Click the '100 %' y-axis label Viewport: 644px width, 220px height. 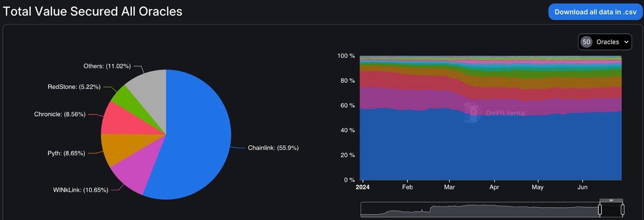pyautogui.click(x=346, y=56)
